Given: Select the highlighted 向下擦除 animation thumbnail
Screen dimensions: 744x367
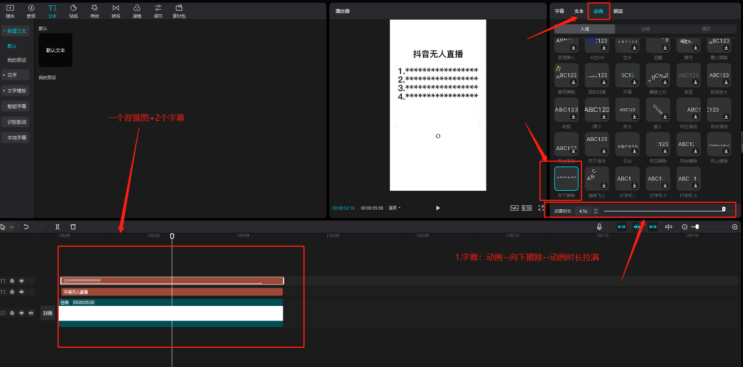Looking at the screenshot, I should (566, 179).
